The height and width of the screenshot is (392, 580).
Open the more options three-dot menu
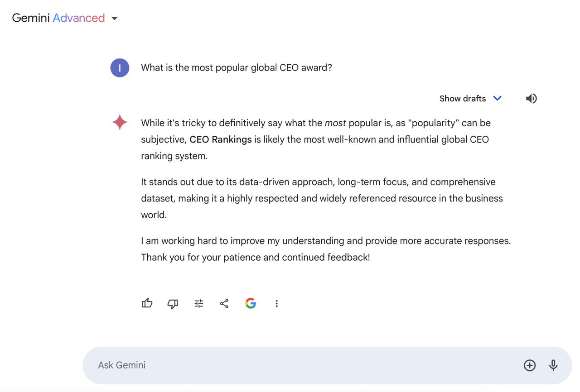pyautogui.click(x=277, y=303)
